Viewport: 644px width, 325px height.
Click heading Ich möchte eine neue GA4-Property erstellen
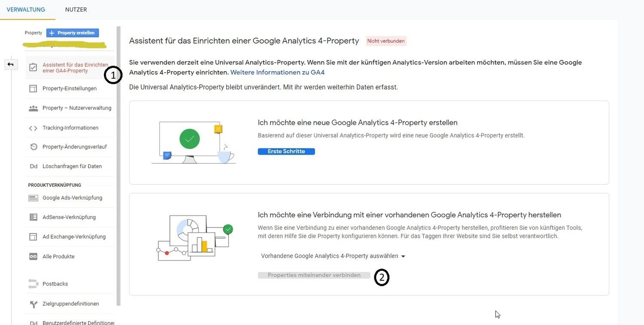tap(358, 123)
